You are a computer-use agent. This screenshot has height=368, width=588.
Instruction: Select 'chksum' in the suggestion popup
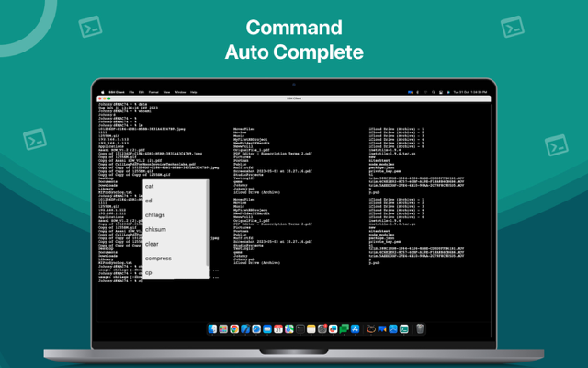[x=155, y=230]
